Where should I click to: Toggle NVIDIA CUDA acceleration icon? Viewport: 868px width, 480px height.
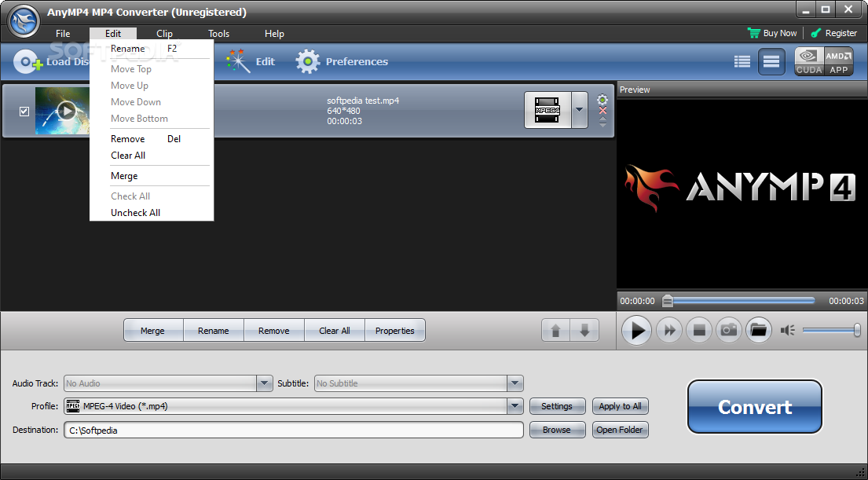(809, 61)
